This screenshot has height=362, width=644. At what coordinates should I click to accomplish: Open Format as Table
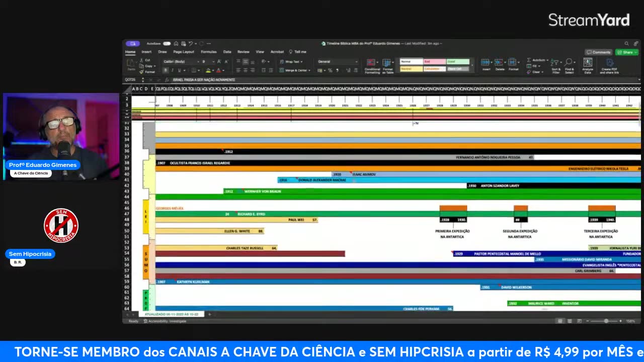pos(387,66)
